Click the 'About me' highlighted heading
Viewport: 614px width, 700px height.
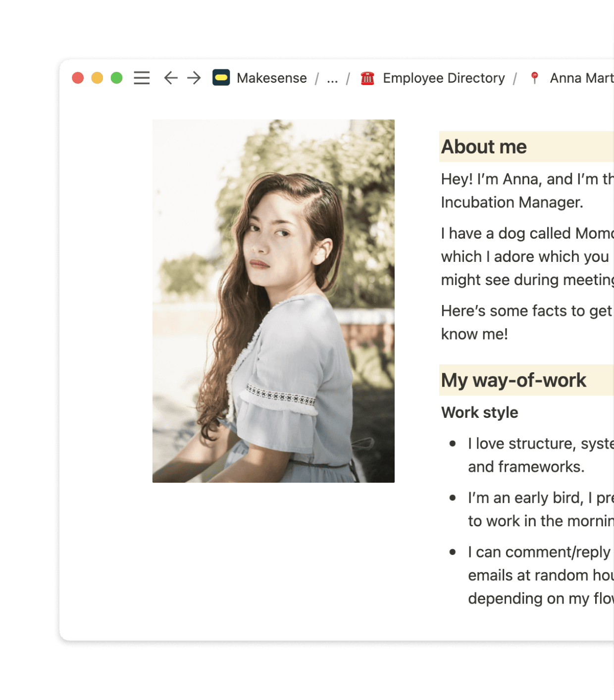[x=484, y=147]
